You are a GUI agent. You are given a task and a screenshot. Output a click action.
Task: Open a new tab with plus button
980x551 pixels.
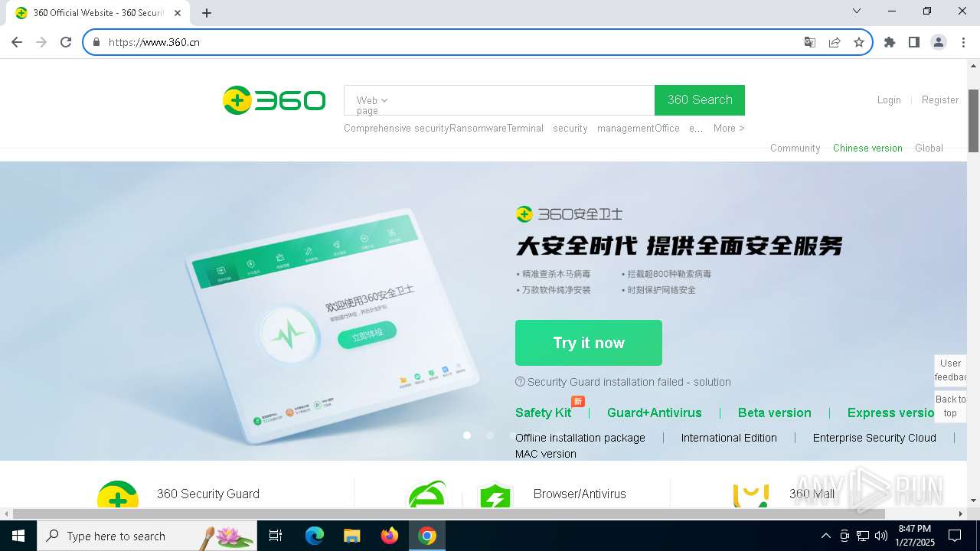pyautogui.click(x=207, y=12)
